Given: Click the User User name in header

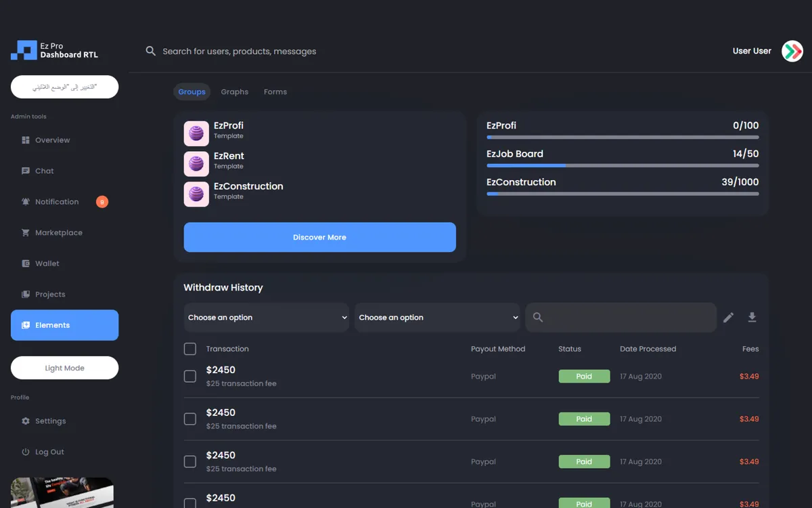Looking at the screenshot, I should click(x=752, y=51).
